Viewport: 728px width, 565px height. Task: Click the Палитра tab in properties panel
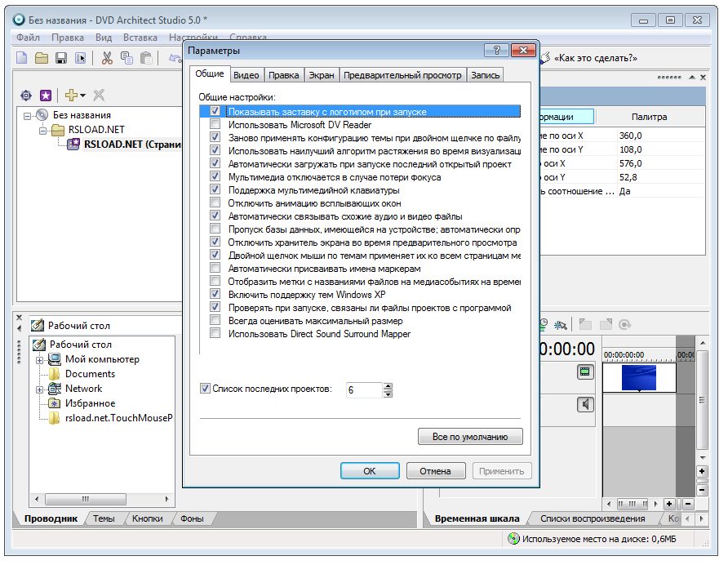tap(649, 117)
